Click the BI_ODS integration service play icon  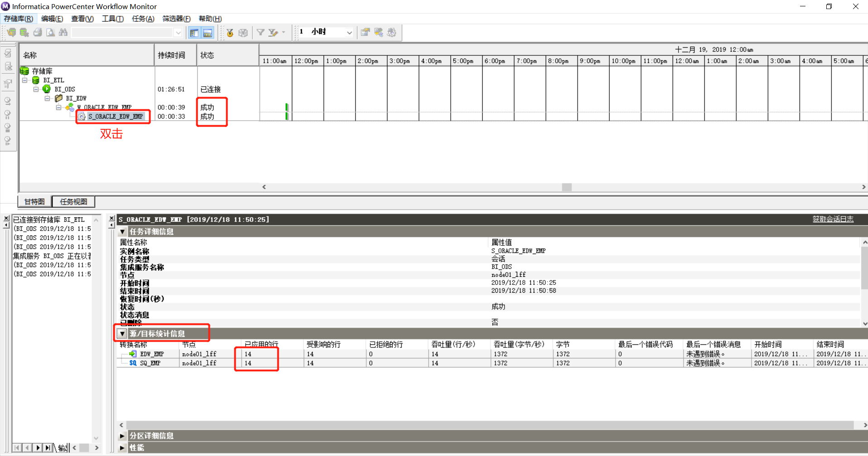[47, 89]
